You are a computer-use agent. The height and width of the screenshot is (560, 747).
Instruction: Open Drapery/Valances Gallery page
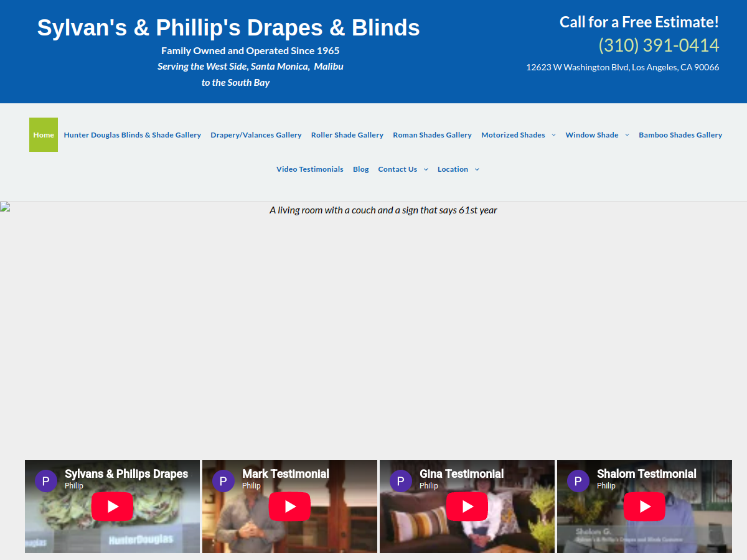click(256, 135)
